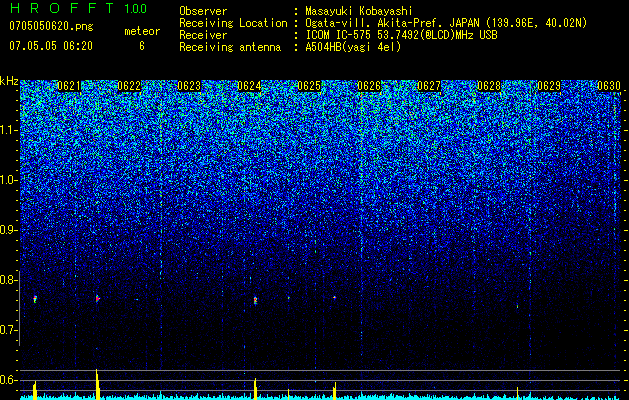629x400 pixels.
Task: Click the 'meteor' count label
Action: [x=142, y=31]
